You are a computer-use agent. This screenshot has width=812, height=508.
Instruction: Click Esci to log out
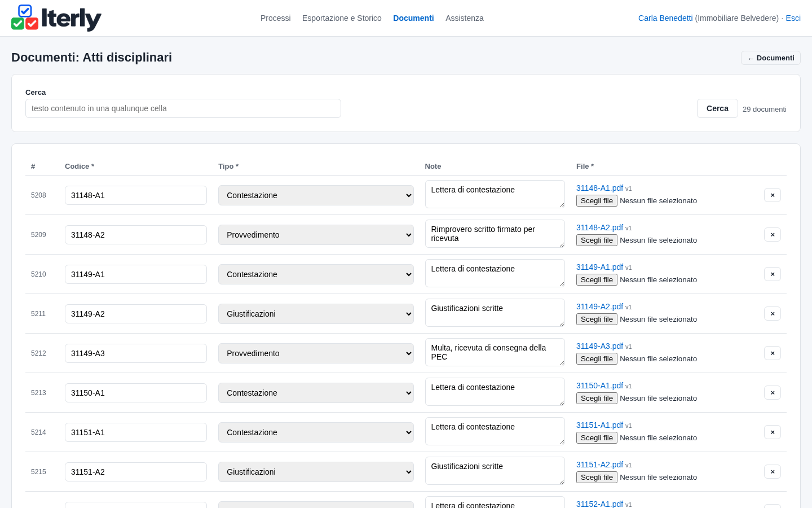(x=793, y=18)
